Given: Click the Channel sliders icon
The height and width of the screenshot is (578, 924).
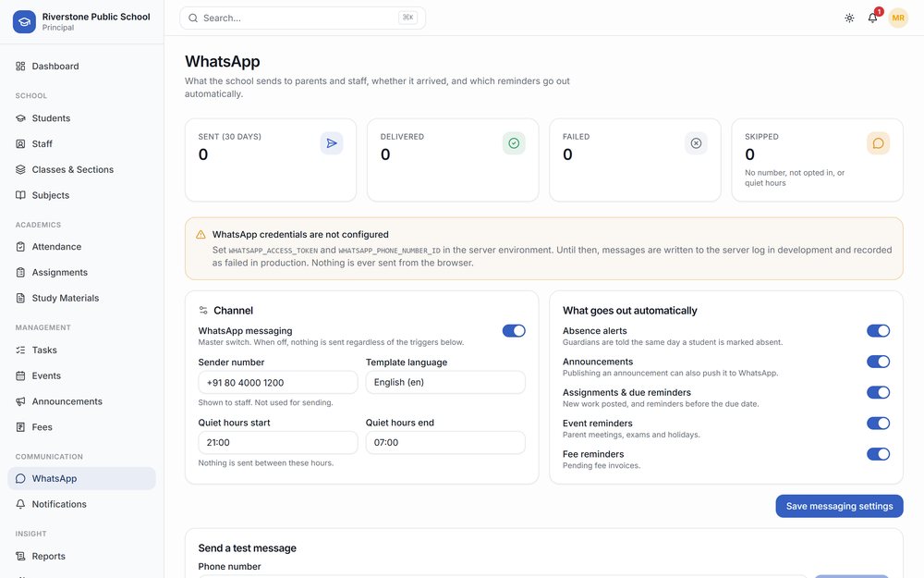Looking at the screenshot, I should coord(203,310).
